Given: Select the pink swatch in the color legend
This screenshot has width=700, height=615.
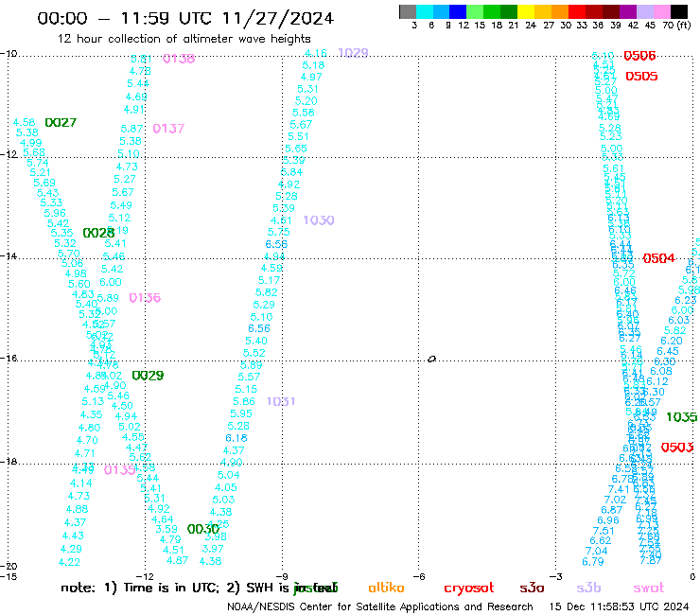Looking at the screenshot, I should click(x=661, y=11).
